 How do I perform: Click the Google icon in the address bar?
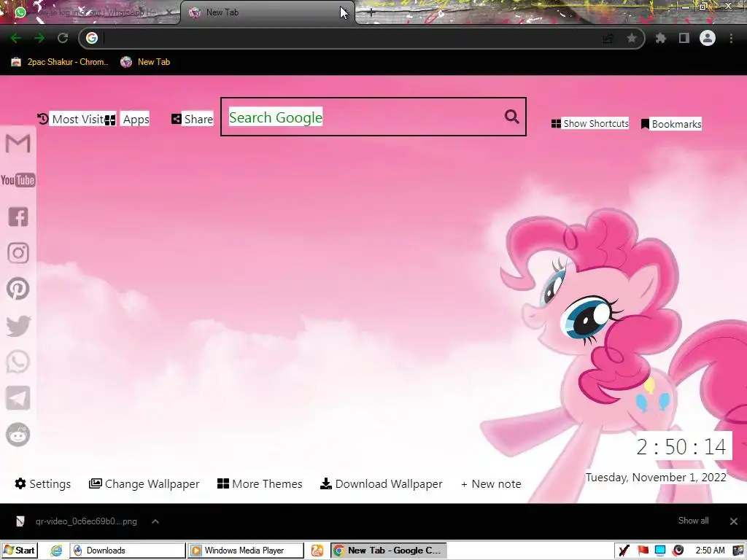click(x=92, y=38)
